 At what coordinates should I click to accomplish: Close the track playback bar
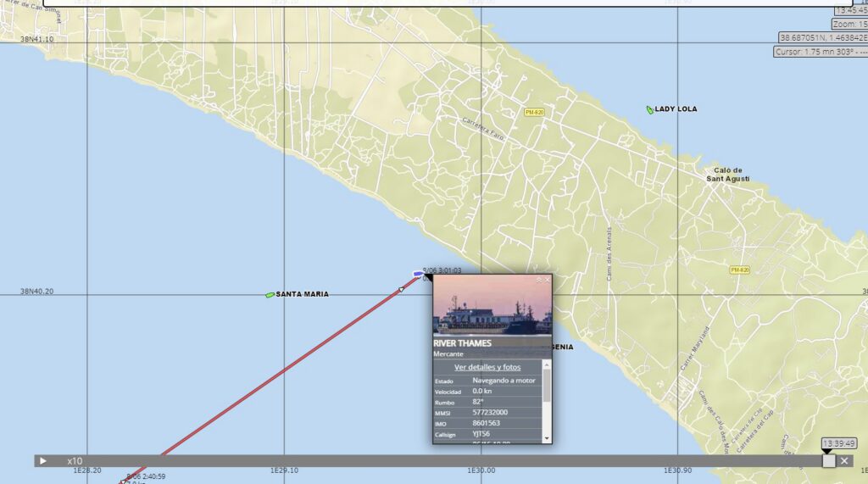[844, 461]
